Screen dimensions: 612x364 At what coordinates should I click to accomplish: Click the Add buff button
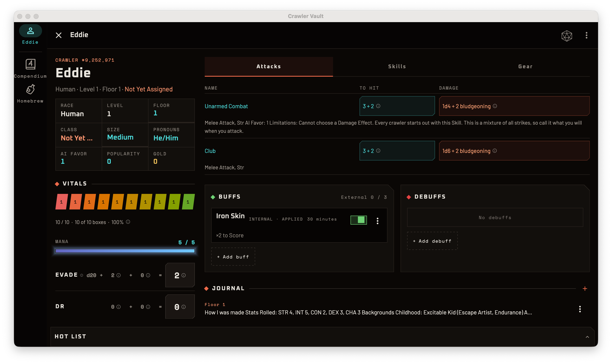pos(233,257)
